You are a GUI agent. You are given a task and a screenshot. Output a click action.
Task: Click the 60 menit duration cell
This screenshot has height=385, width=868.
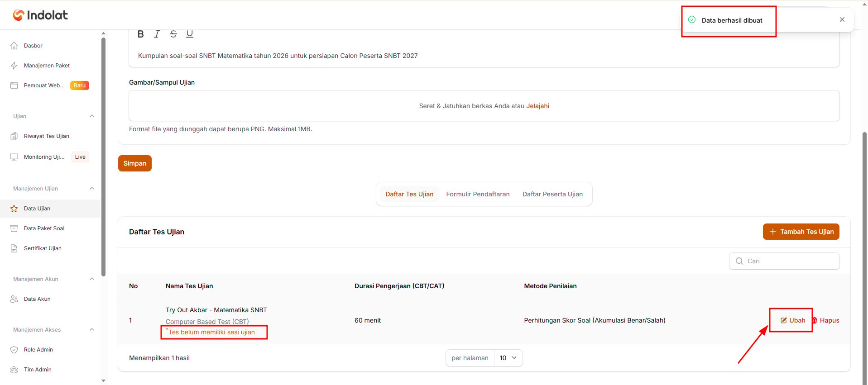[x=368, y=320]
